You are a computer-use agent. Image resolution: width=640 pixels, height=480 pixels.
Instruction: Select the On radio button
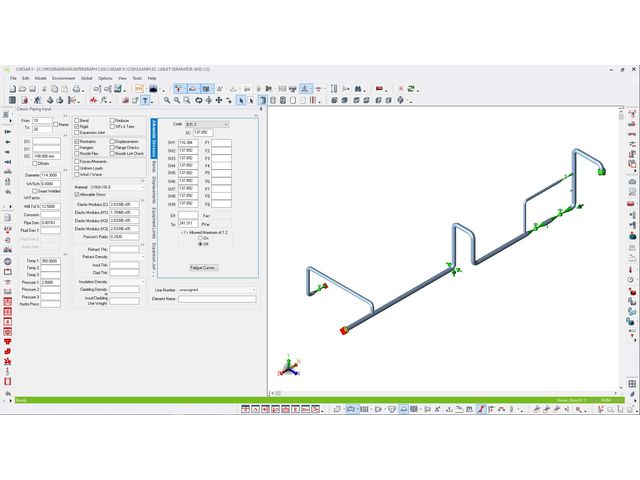[199, 237]
